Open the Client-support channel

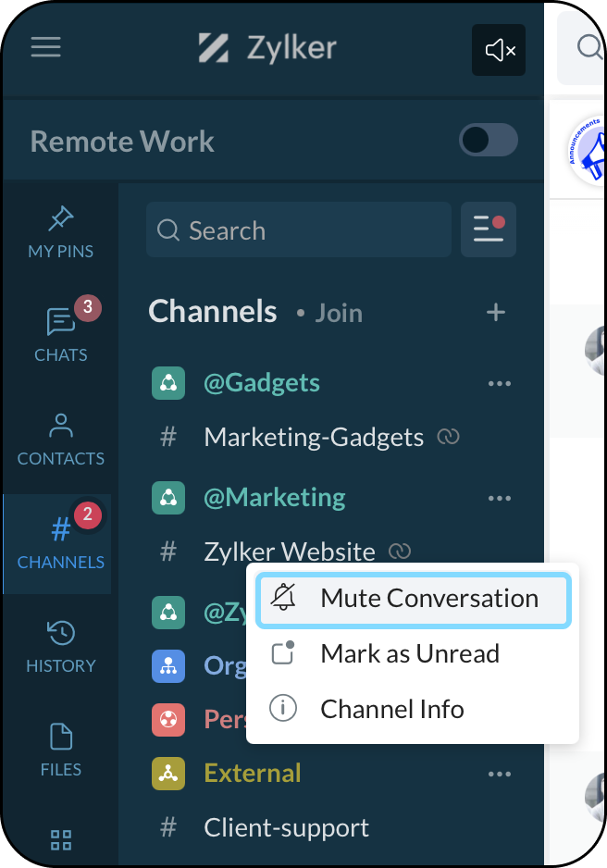(x=286, y=828)
